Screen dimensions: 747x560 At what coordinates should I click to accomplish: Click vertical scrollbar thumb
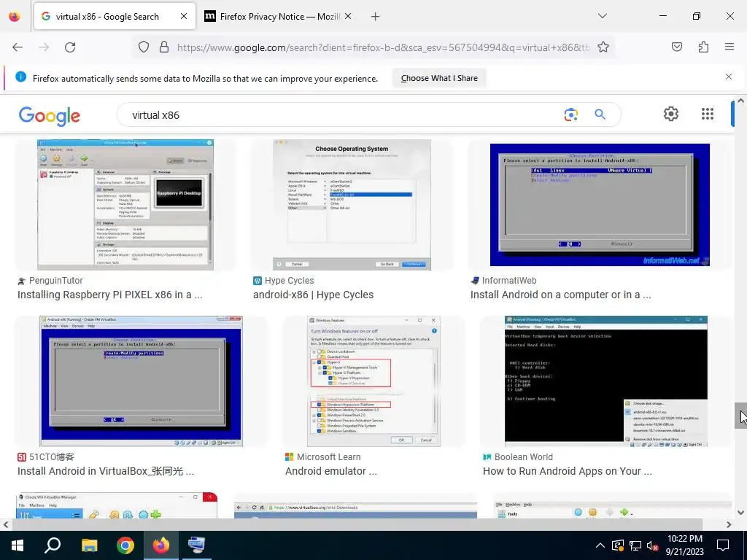tap(740, 415)
